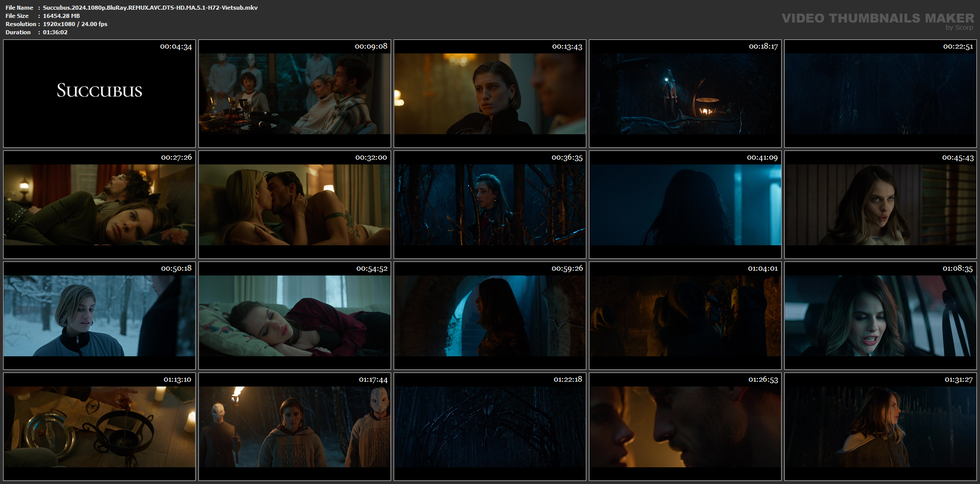This screenshot has height=484, width=980.
Task: Click the 00:09:08 timestamp label
Action: (x=371, y=46)
